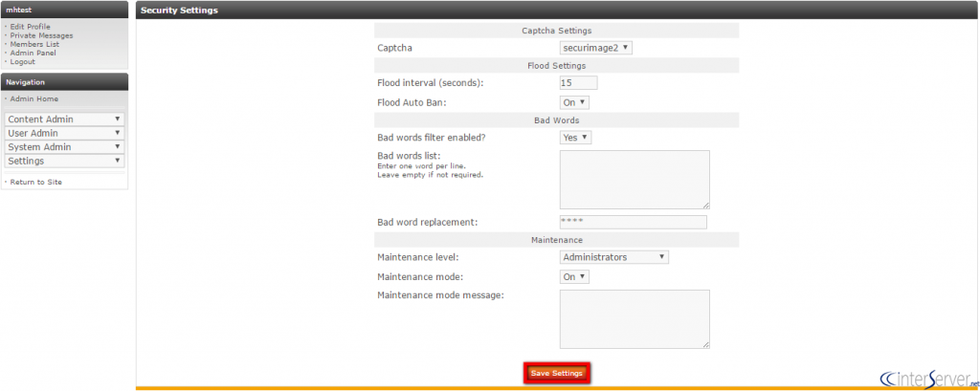Click the Save Settings button

tap(557, 373)
